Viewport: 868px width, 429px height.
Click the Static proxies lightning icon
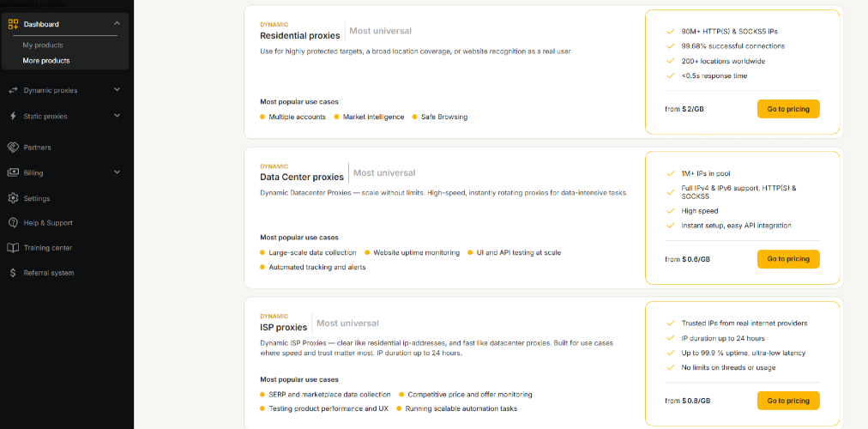(13, 116)
